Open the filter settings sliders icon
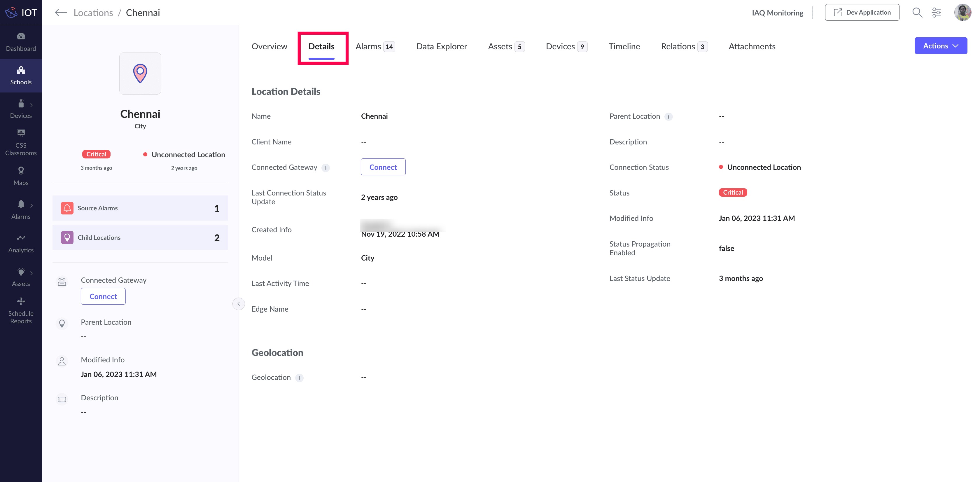 (x=936, y=13)
